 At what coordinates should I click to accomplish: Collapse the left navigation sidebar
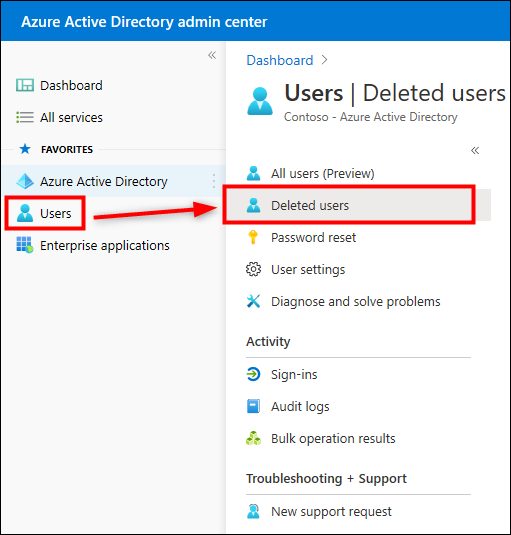click(x=212, y=55)
